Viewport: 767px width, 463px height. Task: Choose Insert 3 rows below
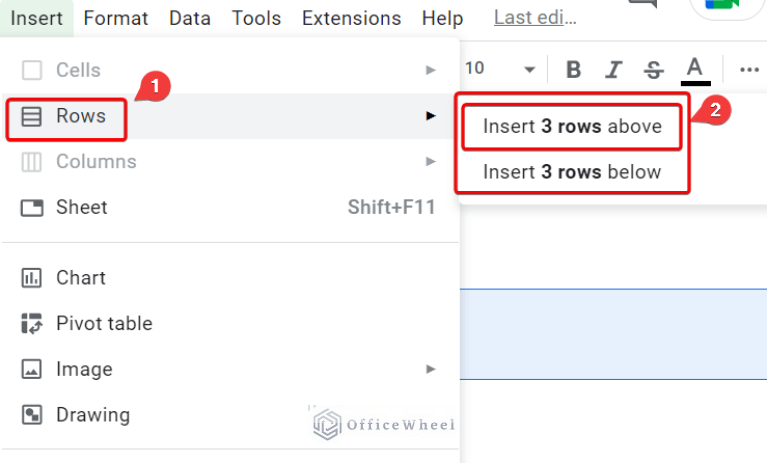[x=572, y=172]
